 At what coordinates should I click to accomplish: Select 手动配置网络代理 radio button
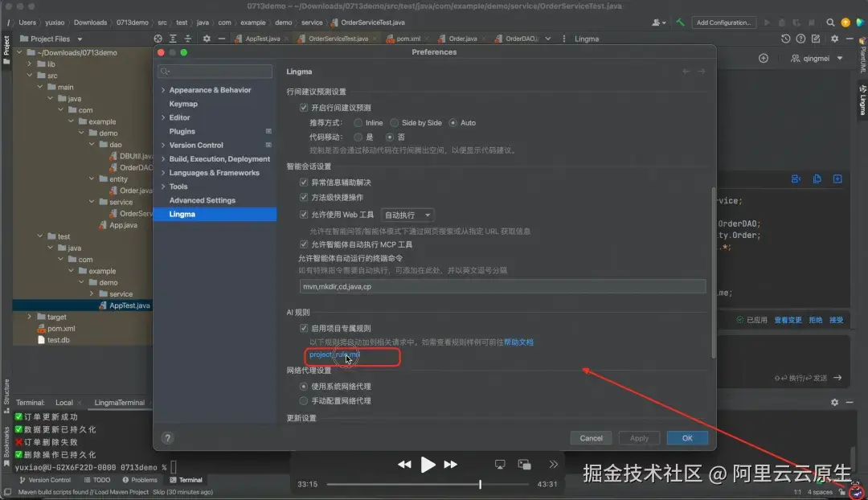[303, 401]
